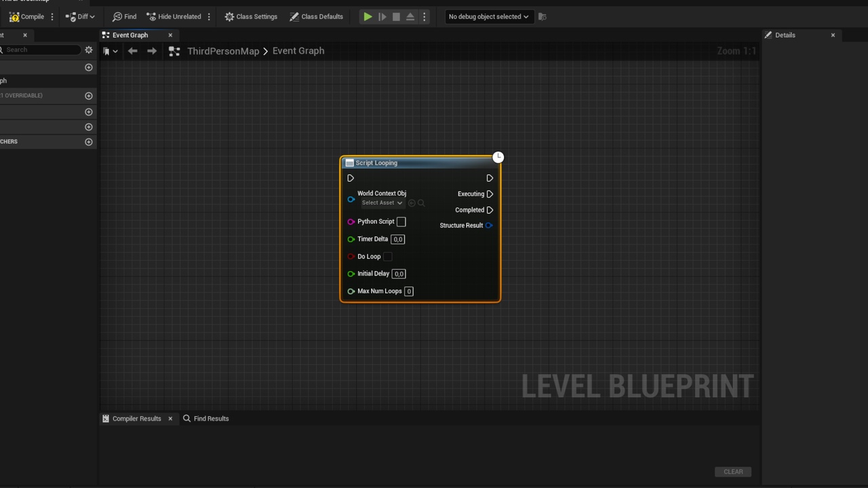Add an overridable function via plus
The width and height of the screenshot is (868, 488).
pyautogui.click(x=88, y=96)
